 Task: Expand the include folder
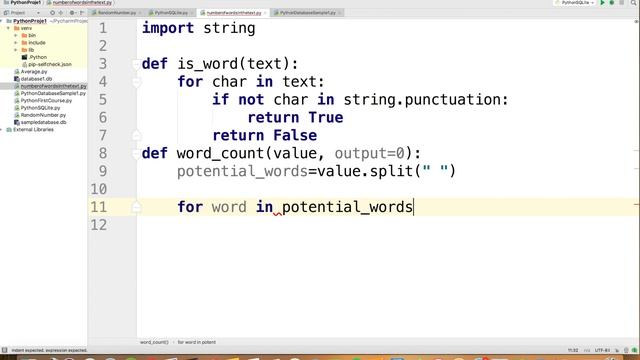coord(16,43)
